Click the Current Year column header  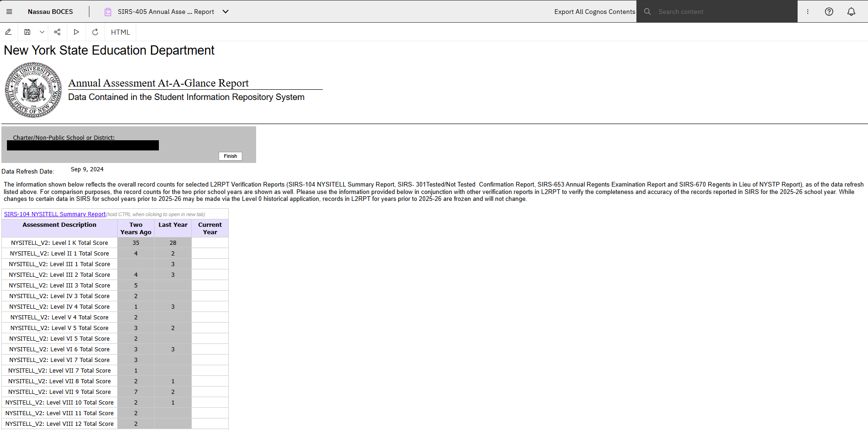210,228
